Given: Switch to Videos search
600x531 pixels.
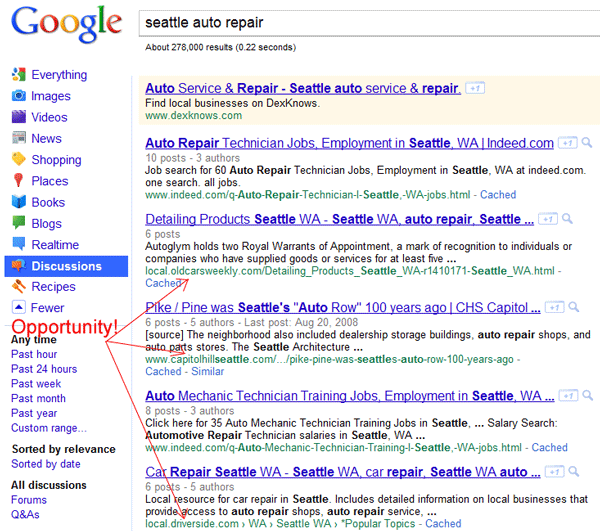Looking at the screenshot, I should click(49, 117).
